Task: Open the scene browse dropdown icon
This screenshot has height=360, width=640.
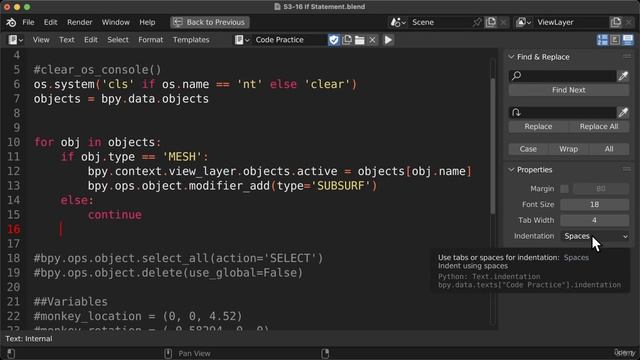Action: click(x=398, y=22)
